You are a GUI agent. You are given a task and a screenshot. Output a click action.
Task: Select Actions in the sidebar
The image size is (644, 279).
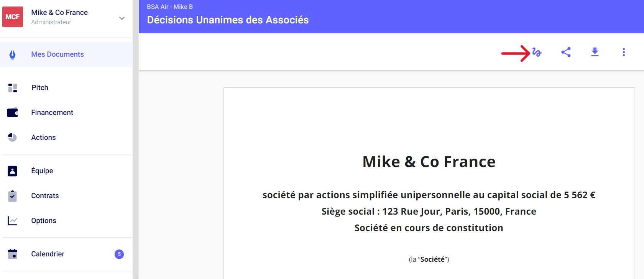(43, 138)
